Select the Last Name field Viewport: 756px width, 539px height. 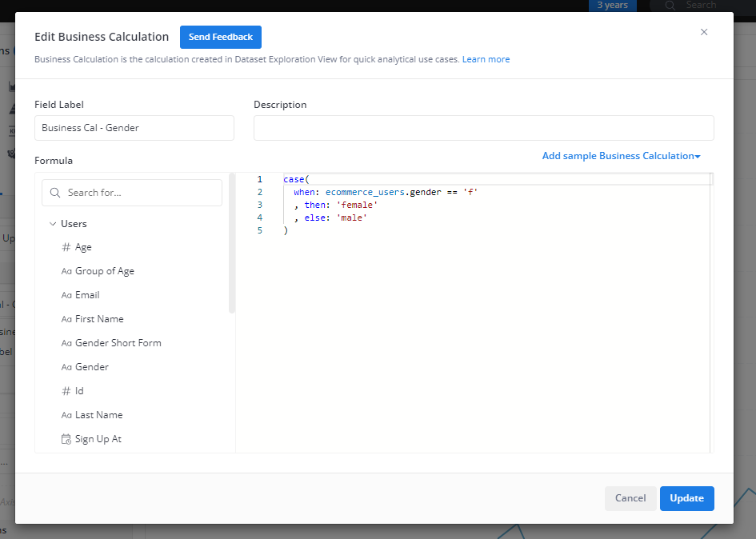click(x=98, y=415)
